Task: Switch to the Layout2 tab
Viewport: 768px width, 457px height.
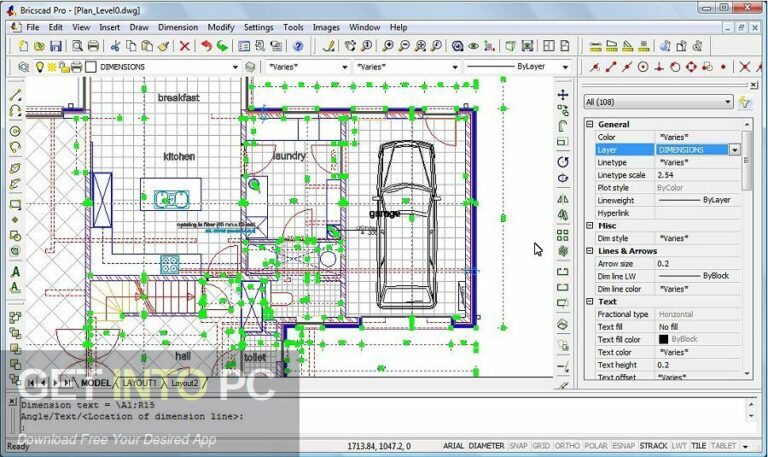Action: (x=185, y=383)
